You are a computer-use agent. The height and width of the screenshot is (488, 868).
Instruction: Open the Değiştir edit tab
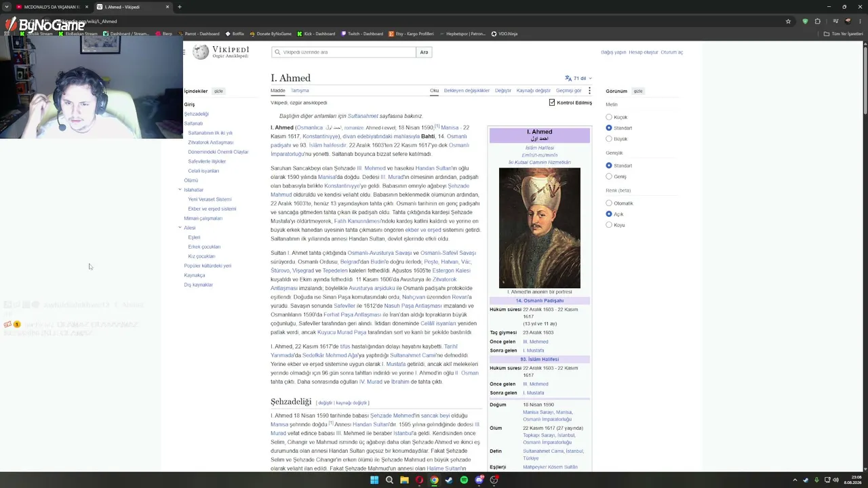[503, 91]
